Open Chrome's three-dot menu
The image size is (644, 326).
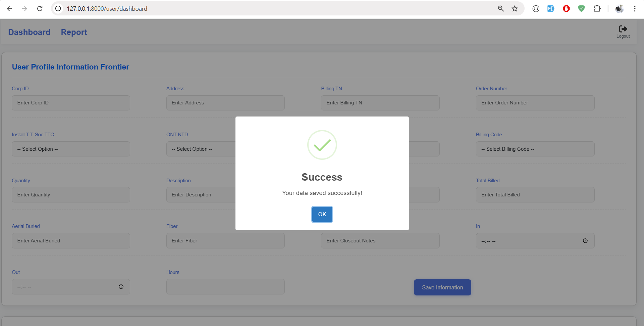[635, 9]
